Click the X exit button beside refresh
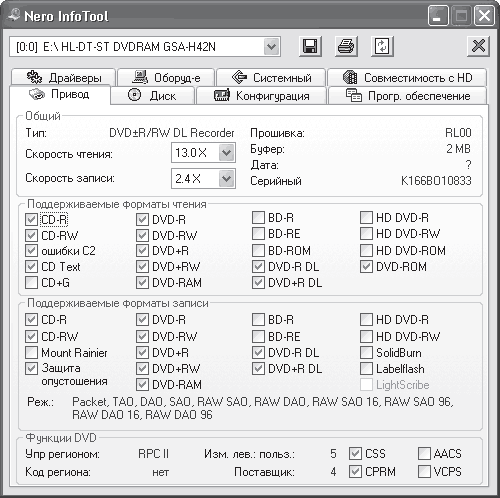The height and width of the screenshot is (498, 500). [478, 46]
